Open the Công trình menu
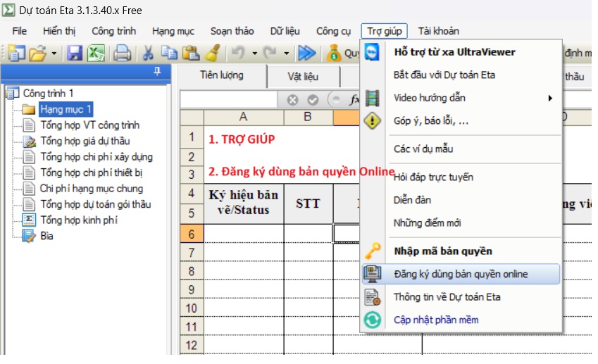This screenshot has height=364, width=598. tap(113, 31)
